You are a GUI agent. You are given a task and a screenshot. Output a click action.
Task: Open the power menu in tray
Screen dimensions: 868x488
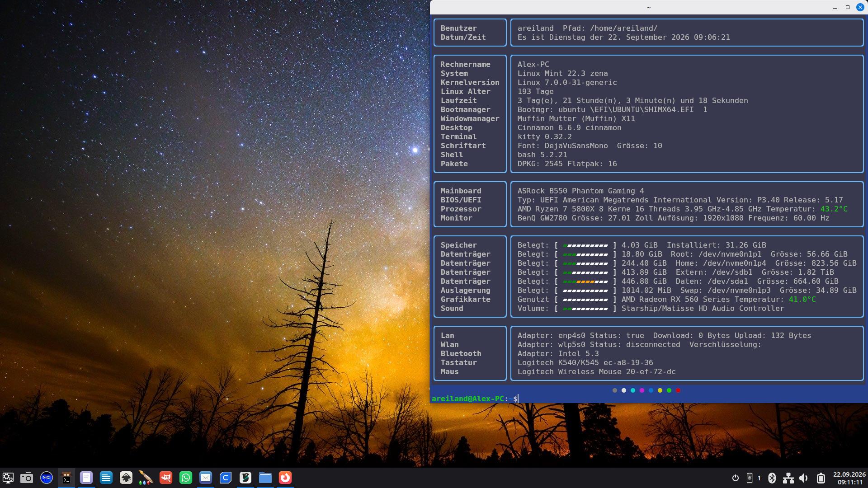coord(736,478)
